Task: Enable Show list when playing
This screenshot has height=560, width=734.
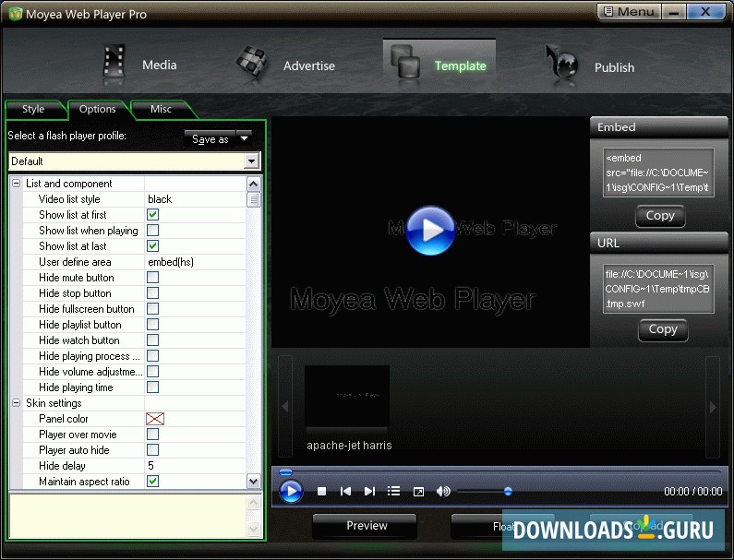Action: [152, 230]
